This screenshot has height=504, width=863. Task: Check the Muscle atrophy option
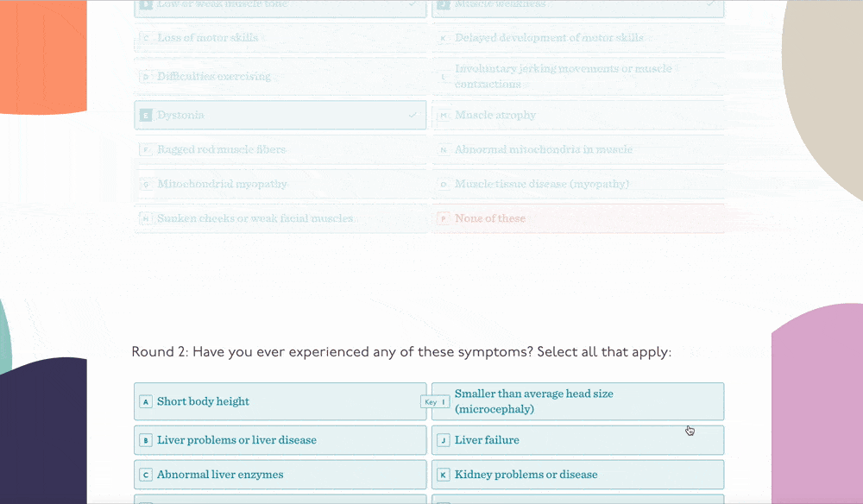point(577,115)
